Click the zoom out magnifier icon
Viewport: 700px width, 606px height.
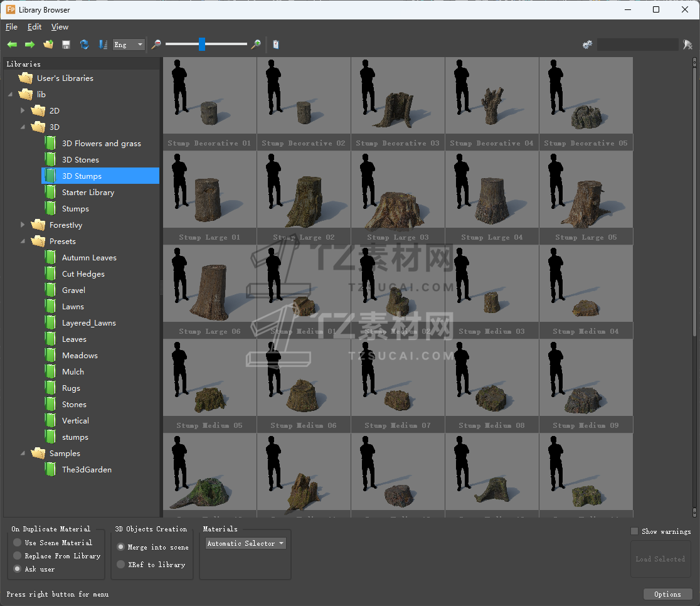coord(156,45)
